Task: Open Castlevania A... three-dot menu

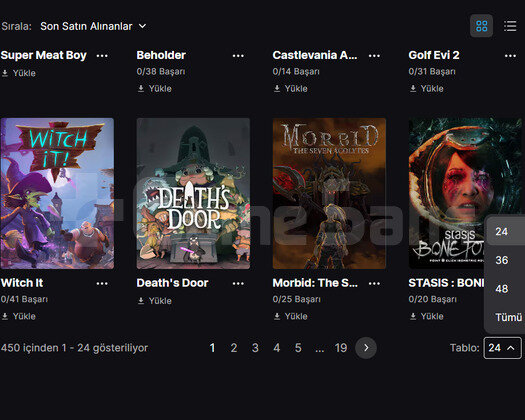Action: [x=374, y=56]
